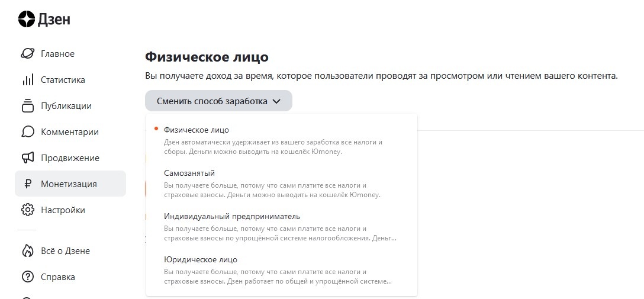Select the Монетизация sidebar item
Viewport: 644px width, 299px height.
point(70,184)
